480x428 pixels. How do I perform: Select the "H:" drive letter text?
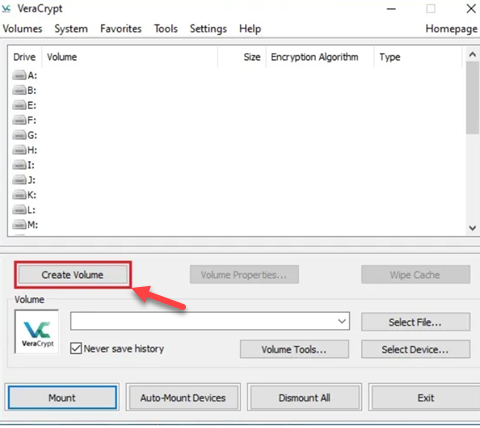(x=32, y=150)
